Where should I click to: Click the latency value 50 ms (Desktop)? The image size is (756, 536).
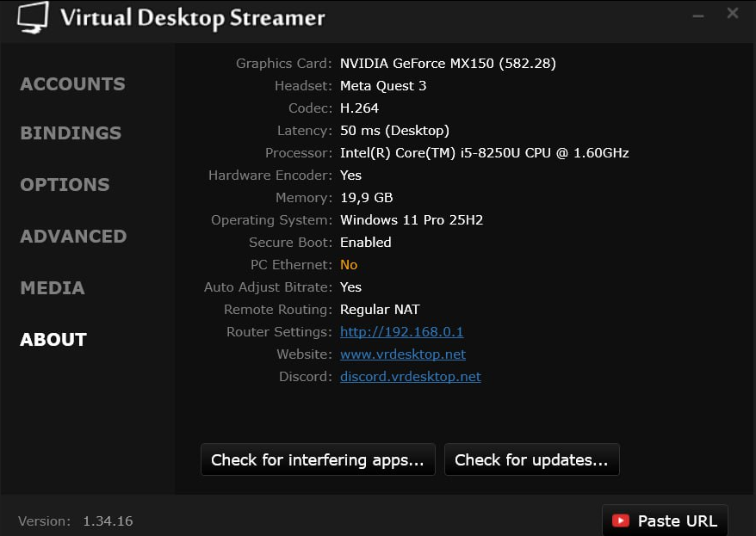click(394, 131)
